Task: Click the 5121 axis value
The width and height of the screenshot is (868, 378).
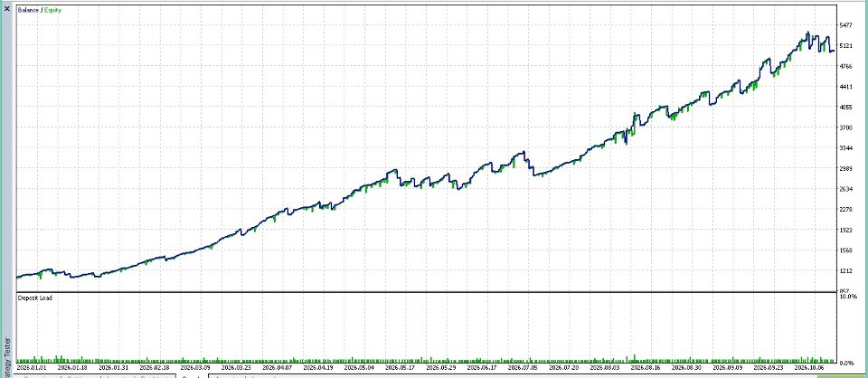Action: 846,46
